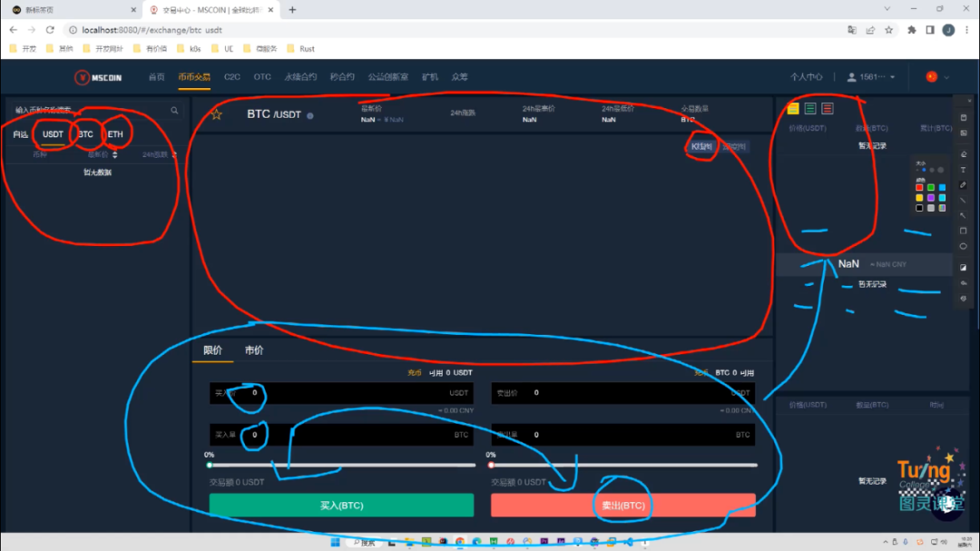Image resolution: width=980 pixels, height=551 pixels.
Task: Select the ETH market tab
Action: [x=115, y=134]
